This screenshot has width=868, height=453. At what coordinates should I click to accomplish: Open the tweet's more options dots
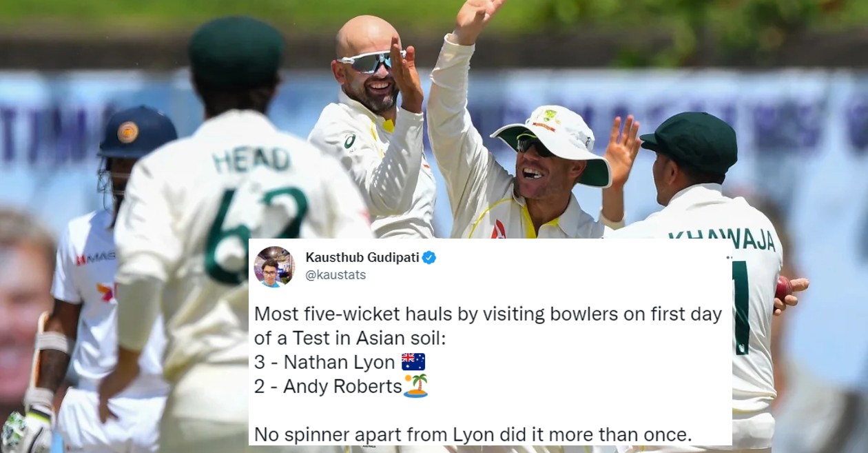728,257
